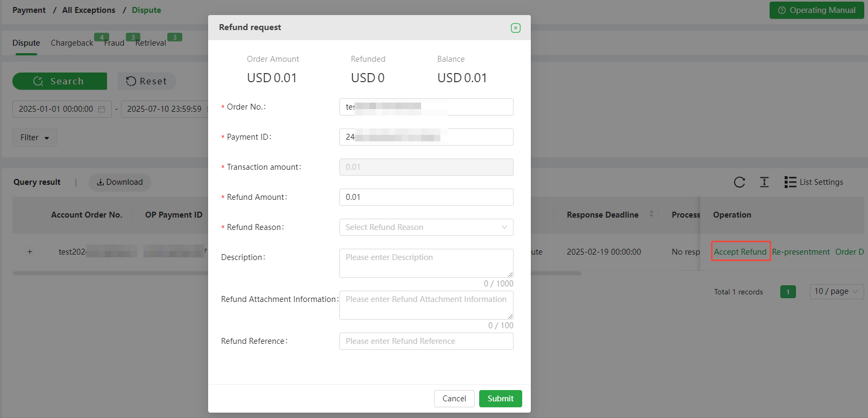Click Accept Refund link
868x418 pixels.
(x=740, y=251)
